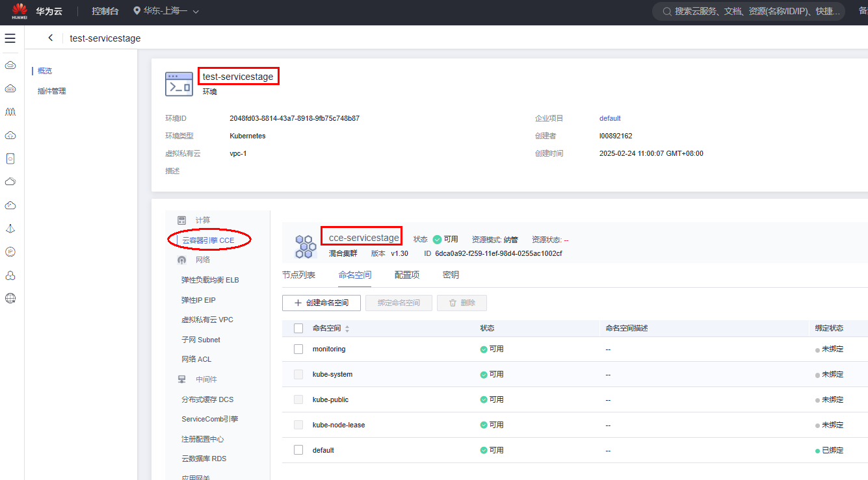The height and width of the screenshot is (480, 868).
Task: Click the hexagon cluster icon
Action: [x=306, y=246]
